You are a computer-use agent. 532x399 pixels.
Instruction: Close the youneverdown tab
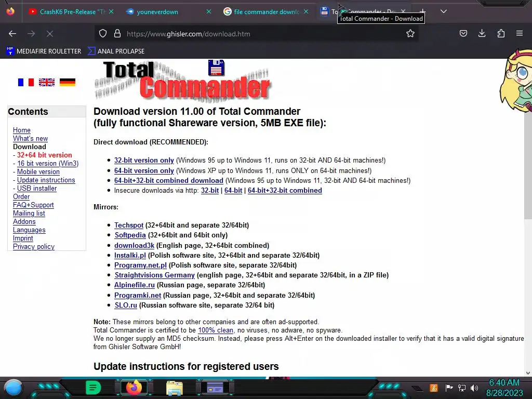click(x=209, y=11)
